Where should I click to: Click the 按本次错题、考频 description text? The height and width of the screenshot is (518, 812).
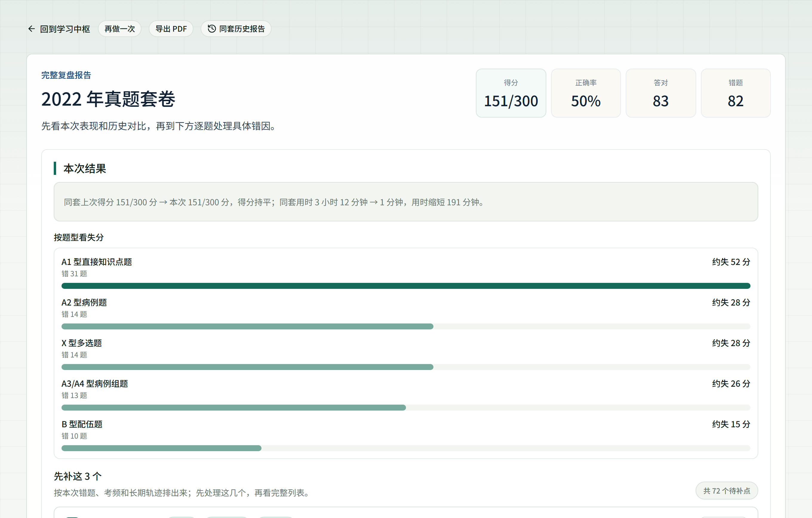[x=182, y=493]
